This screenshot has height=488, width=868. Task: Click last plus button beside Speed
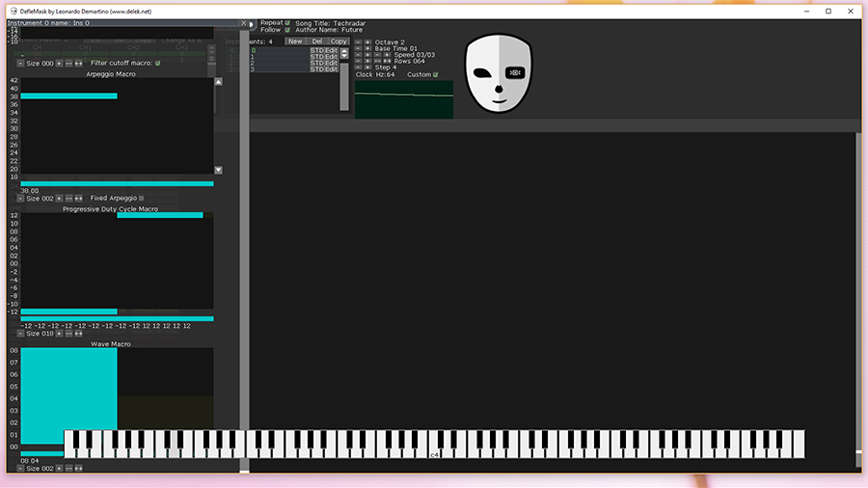pos(387,55)
